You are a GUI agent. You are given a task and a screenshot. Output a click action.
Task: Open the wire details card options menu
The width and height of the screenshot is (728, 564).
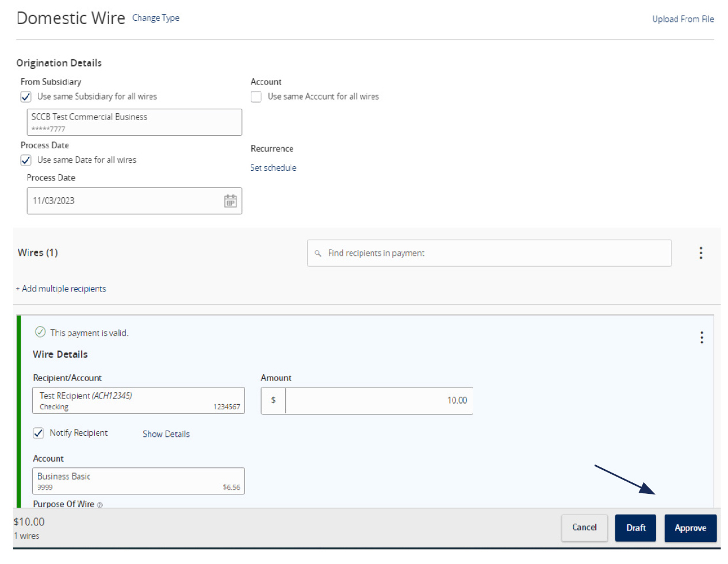point(702,337)
